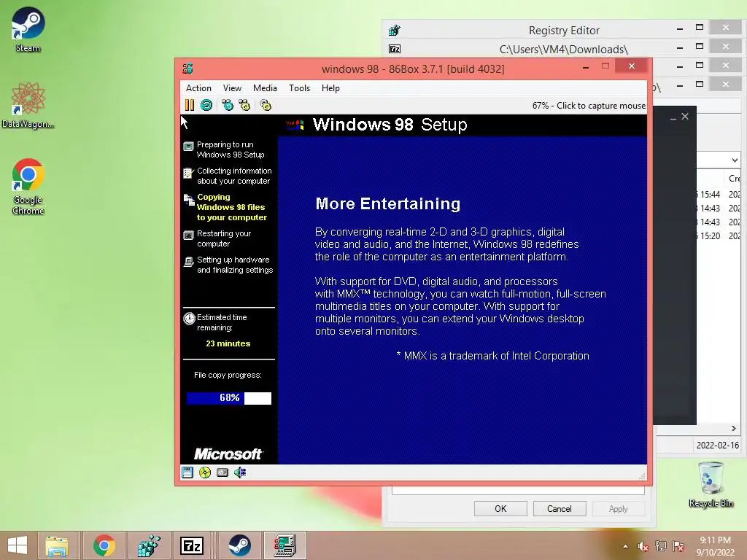Click the 68% file copy progress bar

[x=228, y=398]
